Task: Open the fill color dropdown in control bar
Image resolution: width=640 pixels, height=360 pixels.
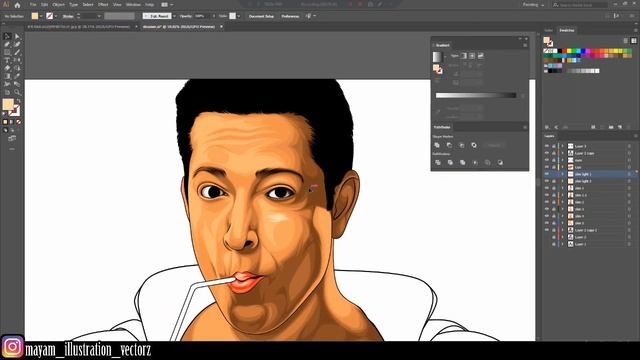Action: [x=41, y=16]
